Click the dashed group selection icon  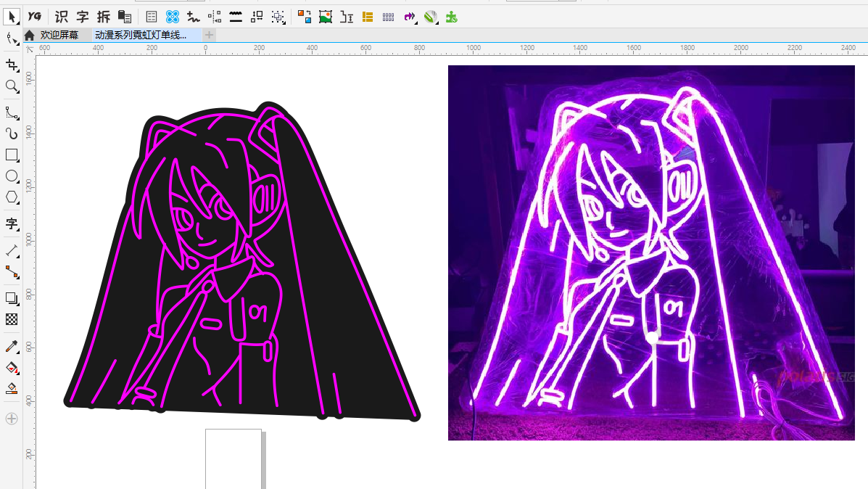(x=278, y=17)
